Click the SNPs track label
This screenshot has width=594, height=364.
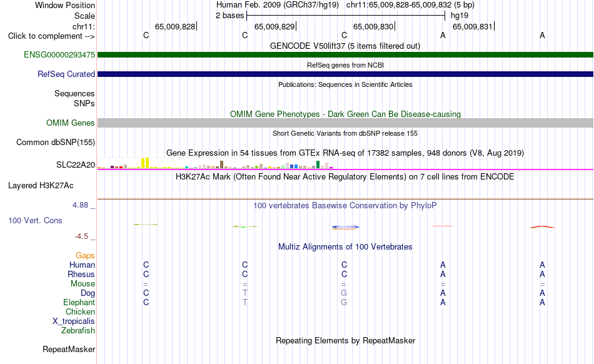pos(84,103)
